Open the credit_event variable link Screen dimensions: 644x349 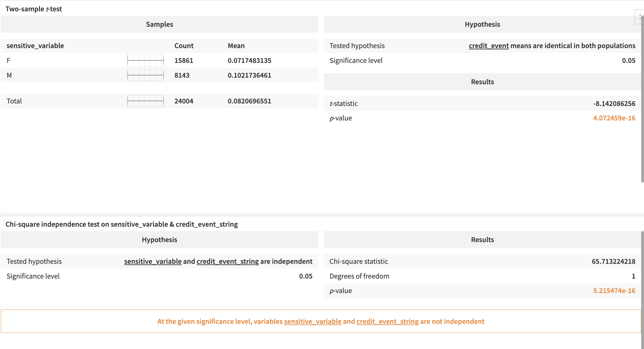[x=488, y=46]
